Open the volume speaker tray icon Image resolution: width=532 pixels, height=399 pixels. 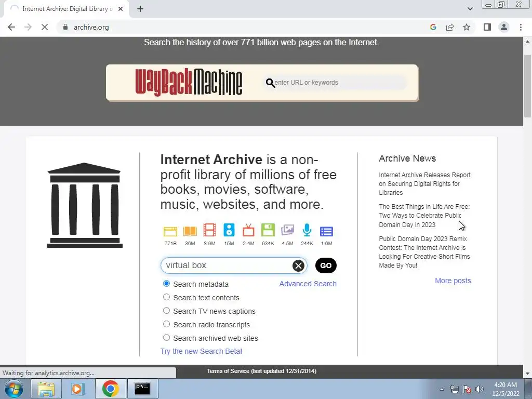pos(480,389)
